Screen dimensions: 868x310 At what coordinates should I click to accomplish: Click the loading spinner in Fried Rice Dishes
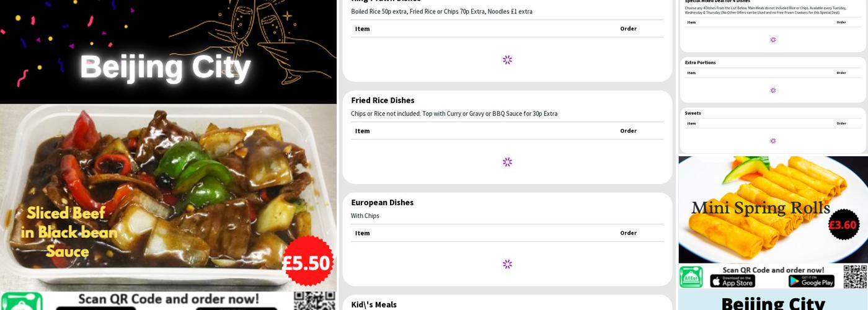(x=507, y=162)
